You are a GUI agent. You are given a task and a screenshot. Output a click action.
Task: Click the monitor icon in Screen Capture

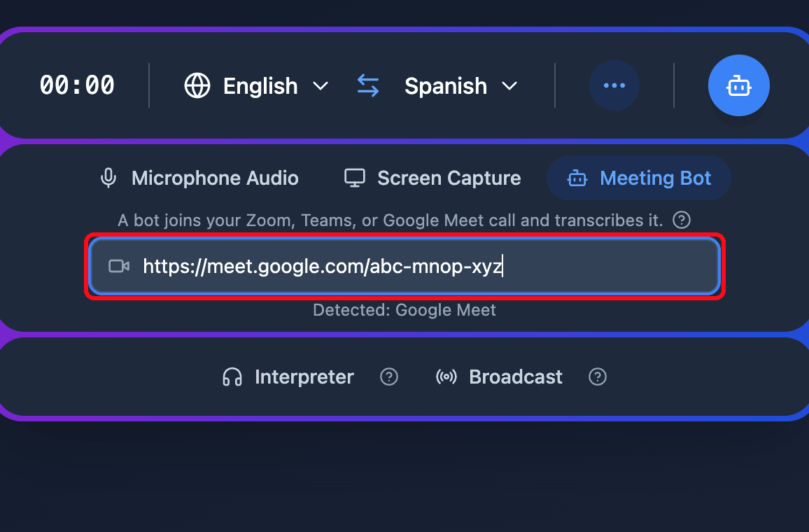tap(354, 178)
